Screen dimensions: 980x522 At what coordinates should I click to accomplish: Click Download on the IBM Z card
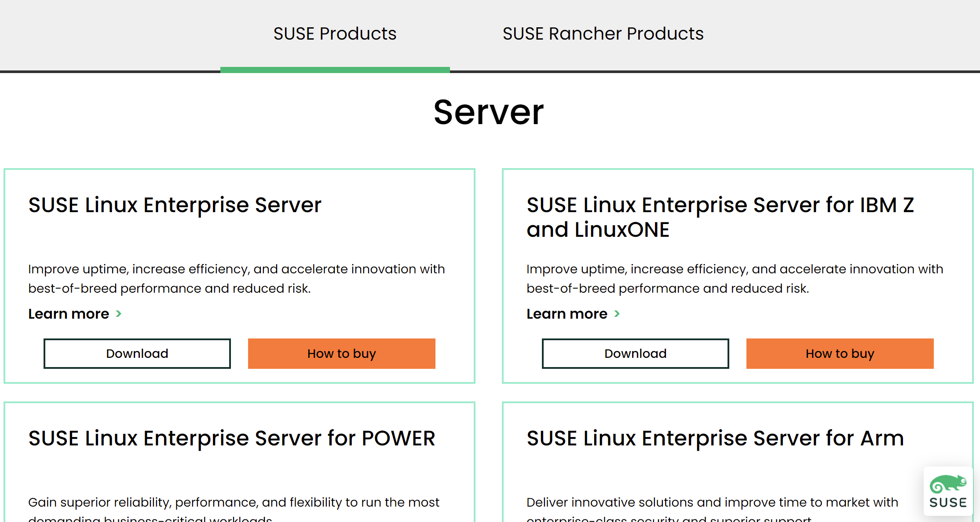(x=635, y=353)
